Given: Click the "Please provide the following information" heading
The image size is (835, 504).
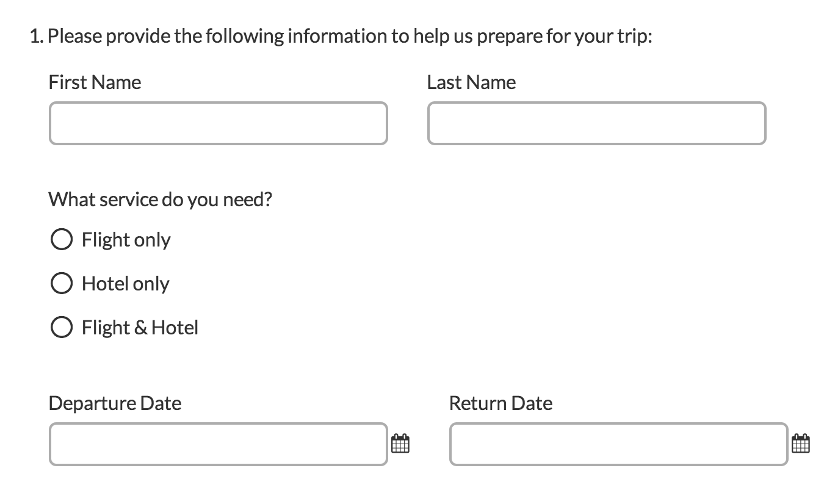Looking at the screenshot, I should (349, 37).
